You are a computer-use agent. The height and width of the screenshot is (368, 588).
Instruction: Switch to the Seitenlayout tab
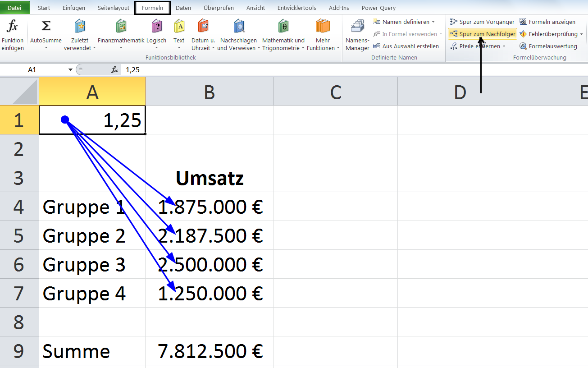(x=114, y=8)
